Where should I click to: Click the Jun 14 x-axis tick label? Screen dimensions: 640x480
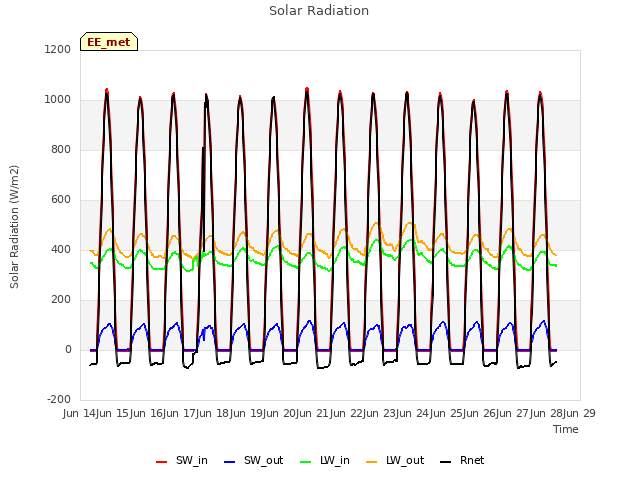[80, 413]
